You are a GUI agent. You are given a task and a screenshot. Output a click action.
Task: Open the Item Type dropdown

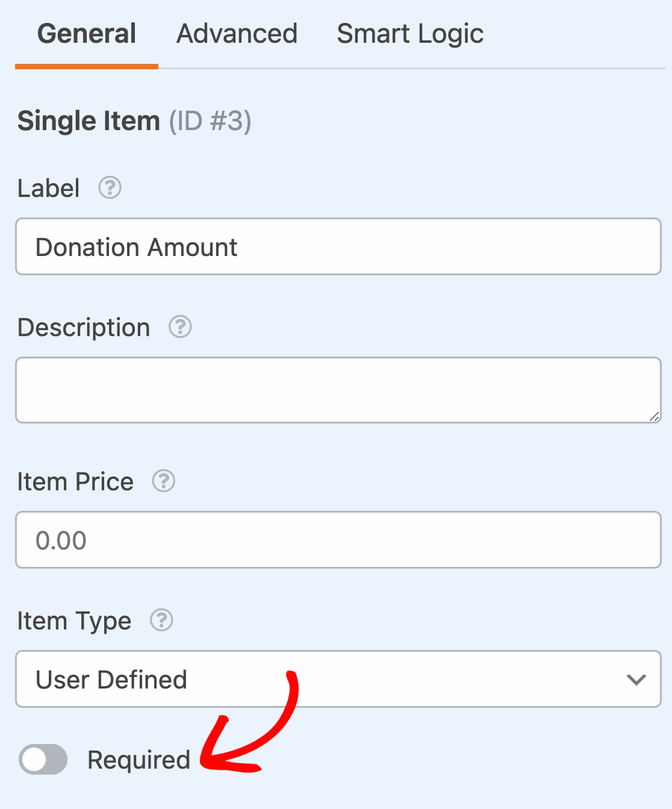(338, 679)
